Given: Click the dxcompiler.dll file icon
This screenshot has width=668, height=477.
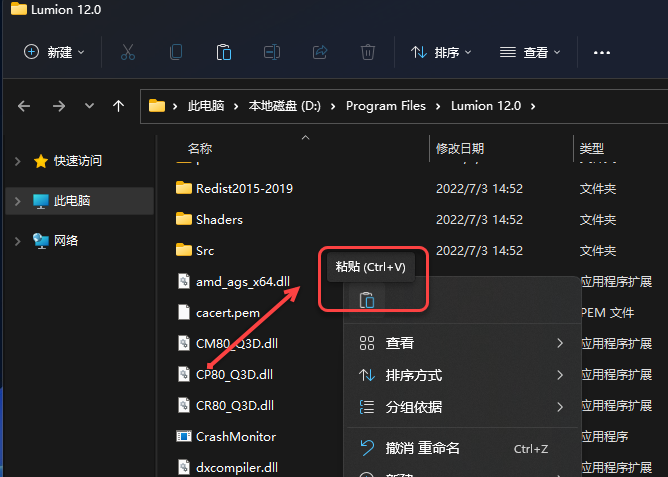Looking at the screenshot, I should pyautogui.click(x=184, y=467).
